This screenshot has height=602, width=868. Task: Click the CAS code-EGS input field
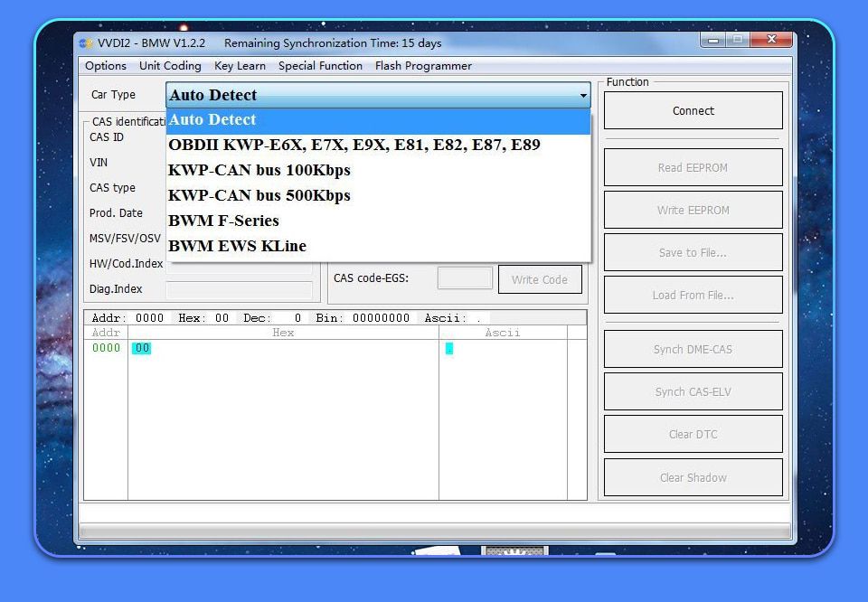(x=465, y=278)
